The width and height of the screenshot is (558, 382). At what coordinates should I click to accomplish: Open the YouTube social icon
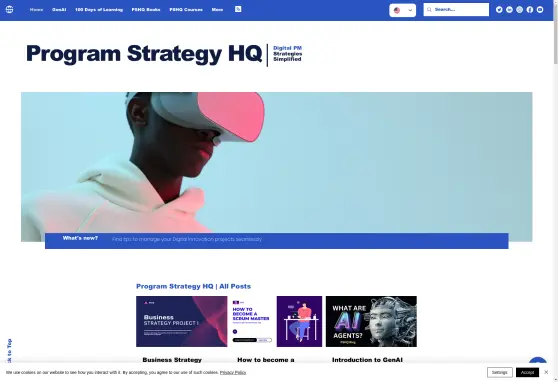point(540,10)
